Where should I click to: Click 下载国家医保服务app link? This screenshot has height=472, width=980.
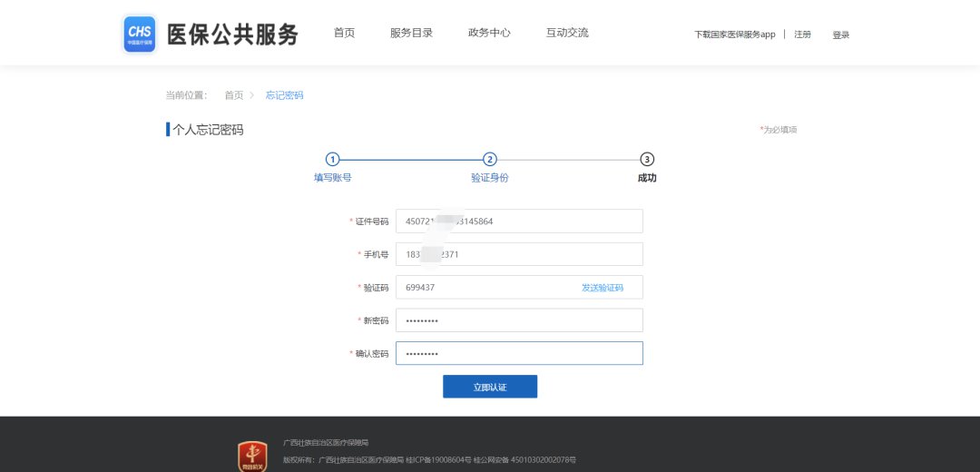(735, 34)
